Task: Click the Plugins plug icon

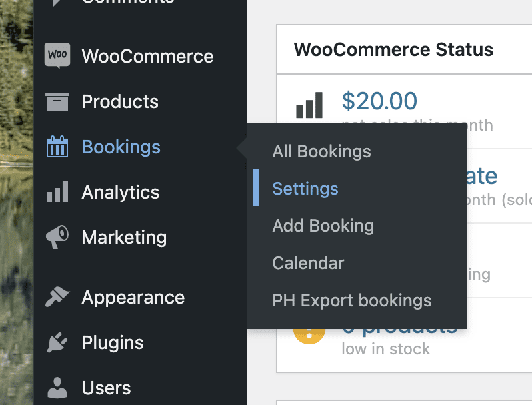Action: (x=57, y=342)
